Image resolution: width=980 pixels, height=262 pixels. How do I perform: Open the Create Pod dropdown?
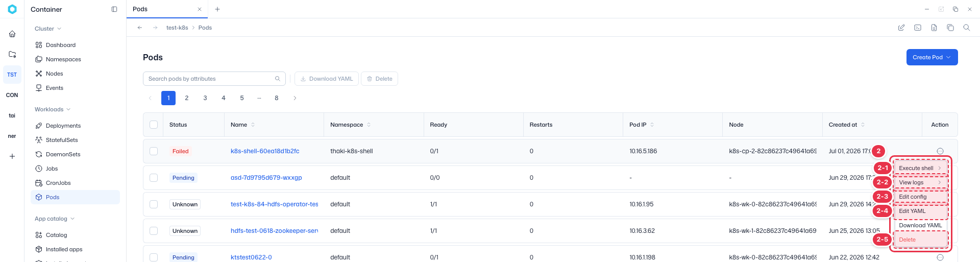[x=932, y=57]
